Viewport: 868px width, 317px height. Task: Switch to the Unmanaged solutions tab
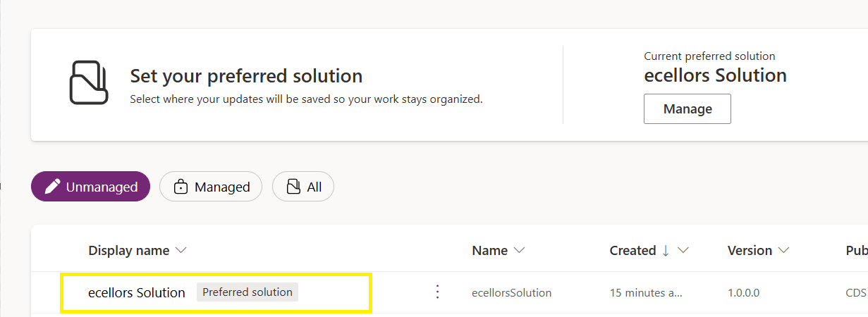[x=91, y=187]
